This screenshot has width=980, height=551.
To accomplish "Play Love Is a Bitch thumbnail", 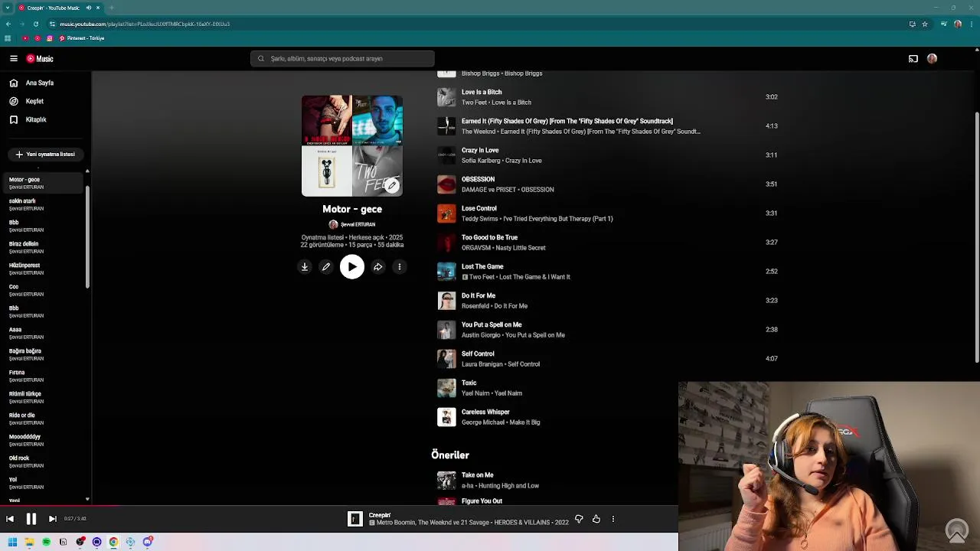I will (x=446, y=96).
